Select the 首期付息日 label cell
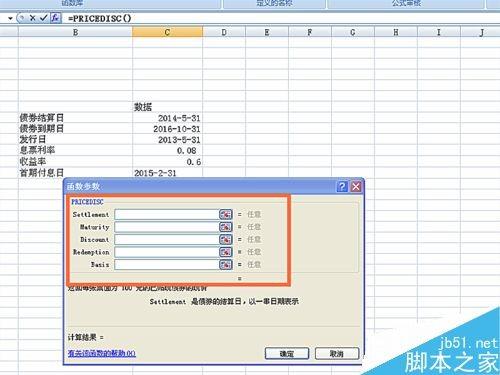 tap(75, 173)
